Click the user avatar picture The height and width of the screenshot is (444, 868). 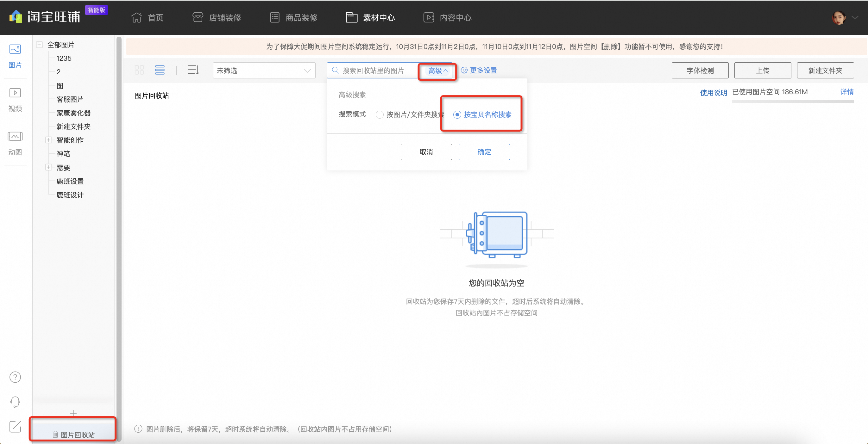[839, 17]
